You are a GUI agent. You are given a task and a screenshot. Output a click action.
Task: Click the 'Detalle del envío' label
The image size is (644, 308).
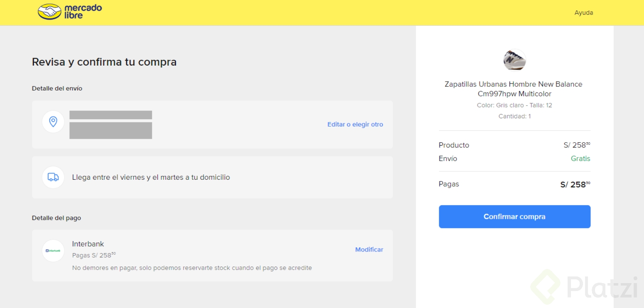[x=57, y=88]
